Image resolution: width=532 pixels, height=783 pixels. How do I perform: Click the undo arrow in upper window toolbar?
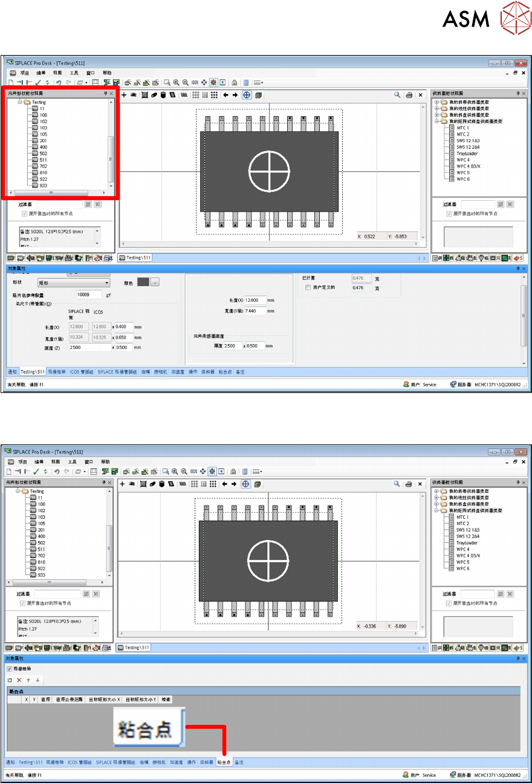tap(59, 82)
